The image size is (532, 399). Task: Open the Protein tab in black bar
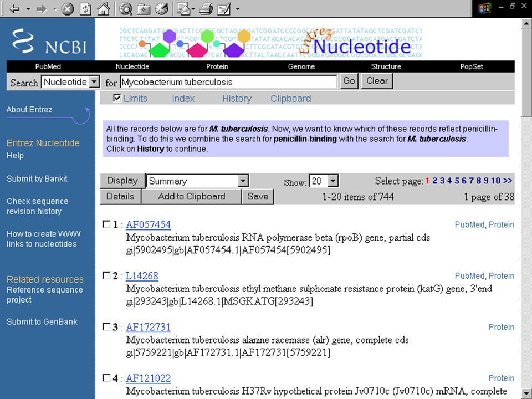tap(217, 66)
